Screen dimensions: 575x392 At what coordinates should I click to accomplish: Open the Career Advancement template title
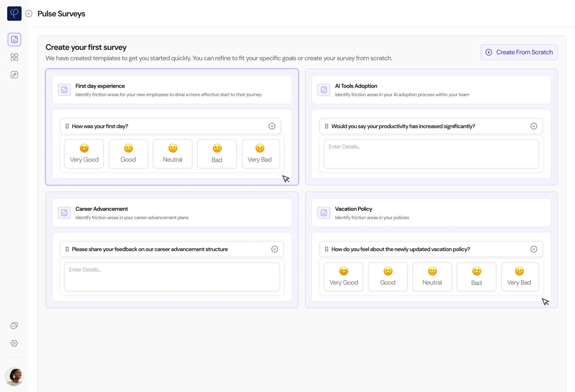101,209
